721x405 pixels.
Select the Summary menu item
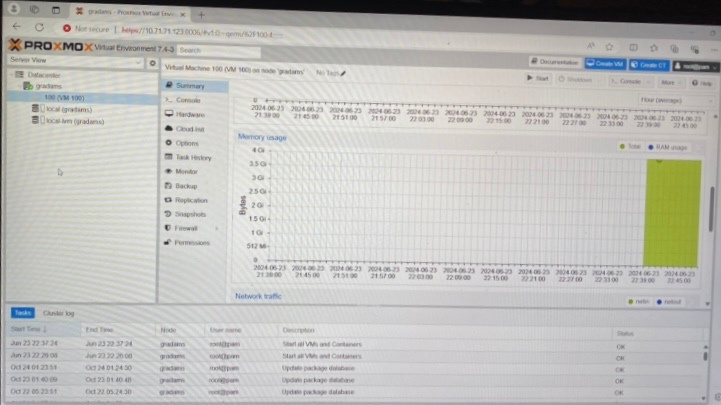point(189,86)
